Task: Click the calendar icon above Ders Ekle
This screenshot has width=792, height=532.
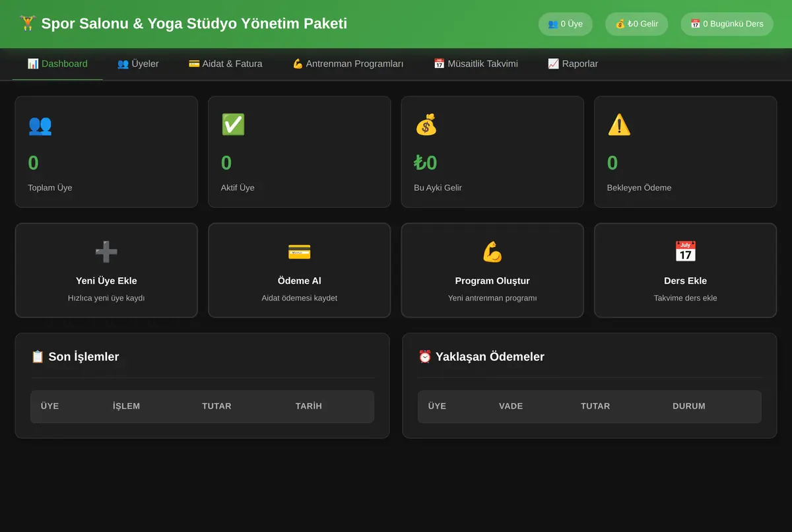Action: (x=686, y=251)
